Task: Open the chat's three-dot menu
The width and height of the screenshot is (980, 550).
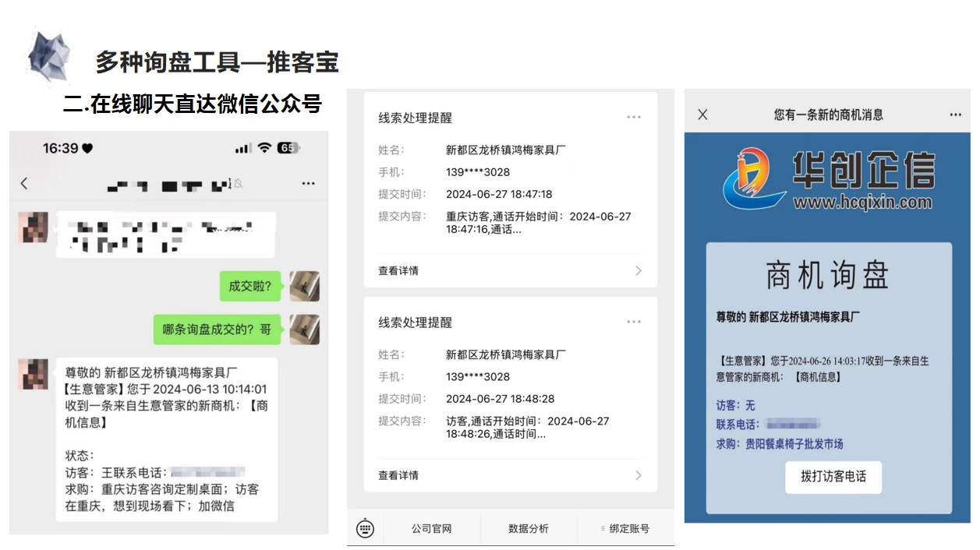Action: 308,184
